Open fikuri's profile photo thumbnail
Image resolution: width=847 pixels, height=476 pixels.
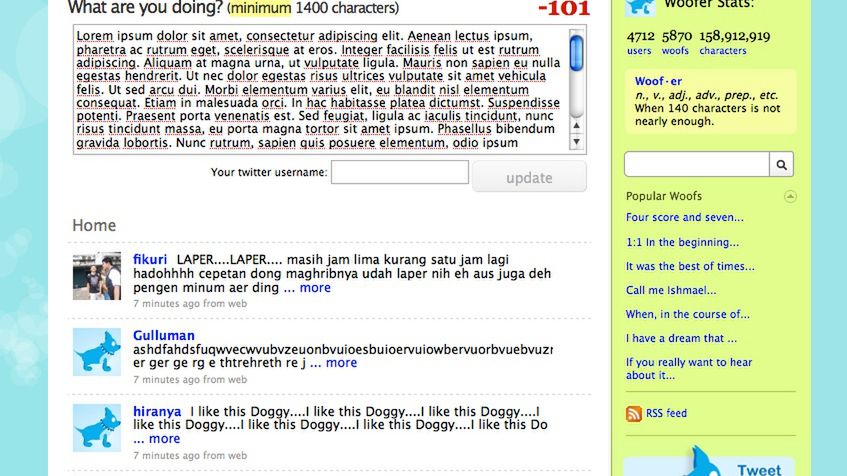pos(97,276)
